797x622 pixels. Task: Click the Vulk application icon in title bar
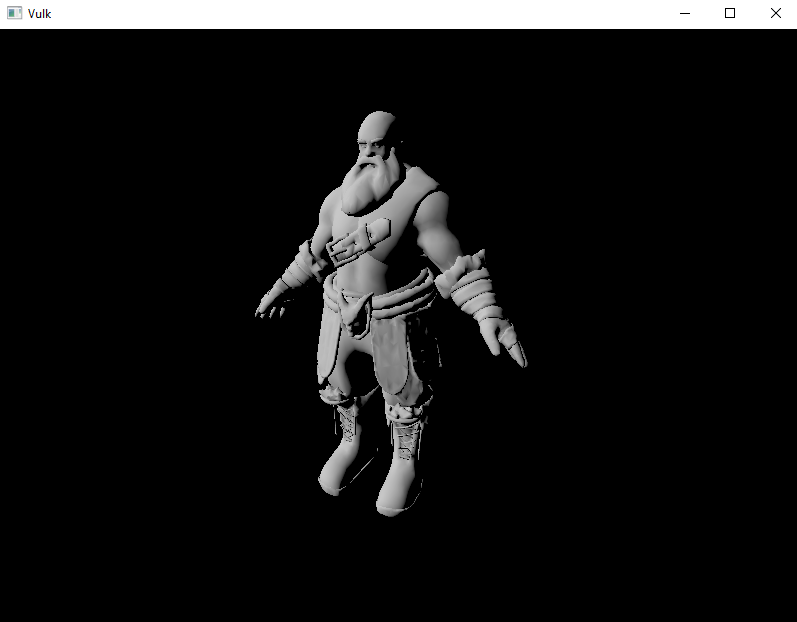point(14,13)
